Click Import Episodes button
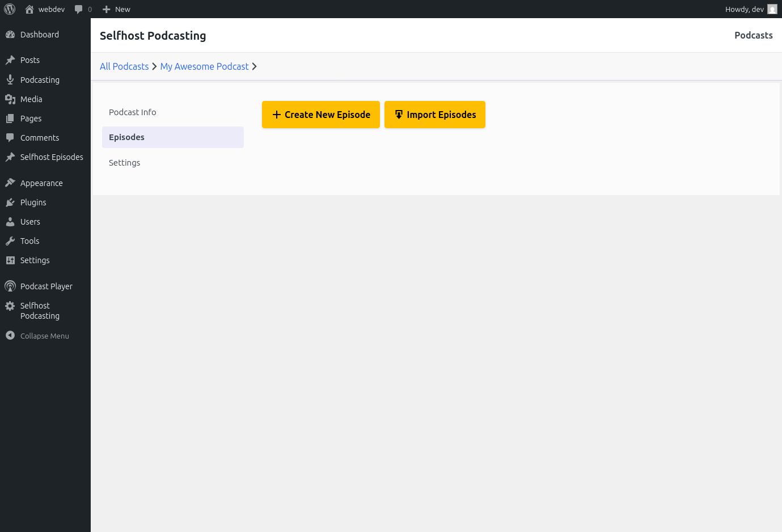 pyautogui.click(x=435, y=115)
